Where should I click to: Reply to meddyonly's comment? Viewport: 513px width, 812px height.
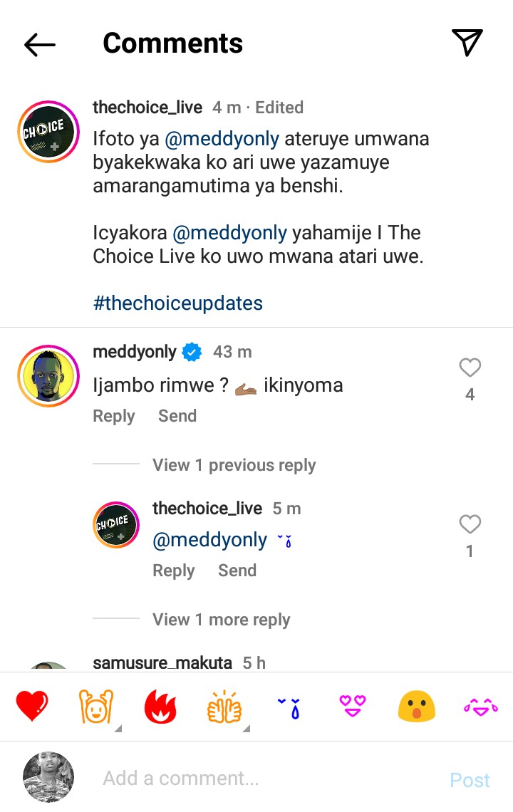114,416
